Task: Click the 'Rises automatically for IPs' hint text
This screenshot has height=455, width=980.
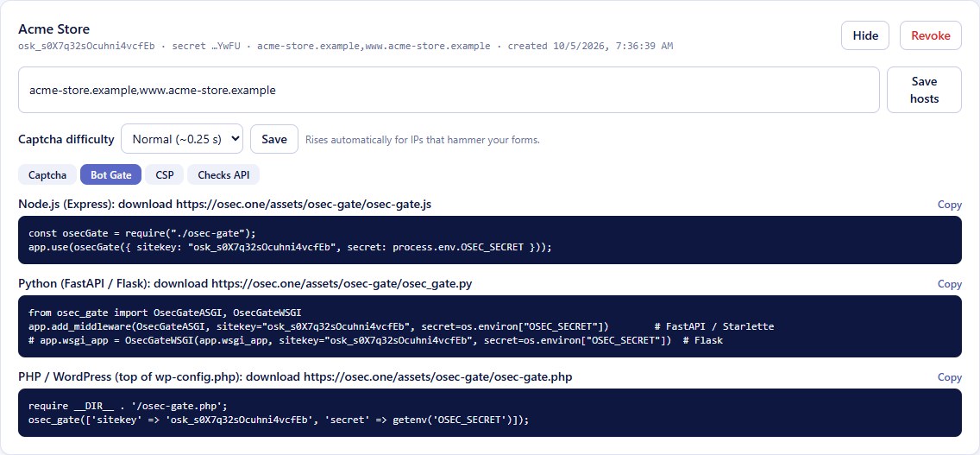Action: point(423,140)
